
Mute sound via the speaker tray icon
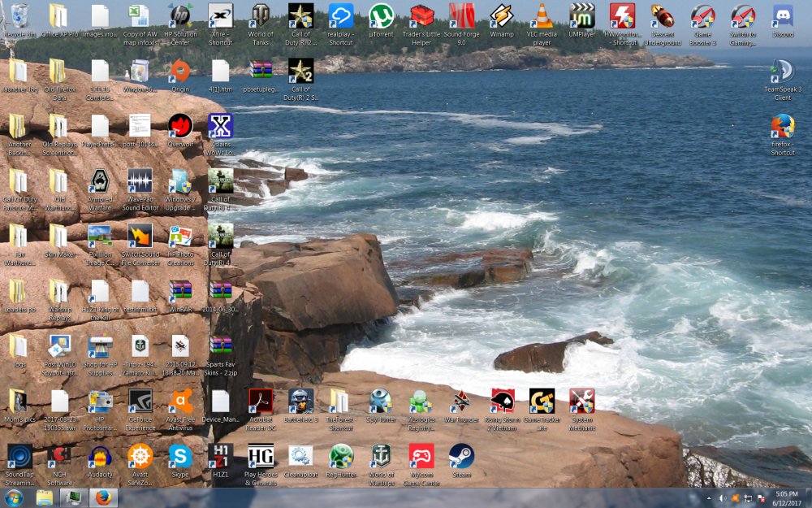(x=722, y=498)
